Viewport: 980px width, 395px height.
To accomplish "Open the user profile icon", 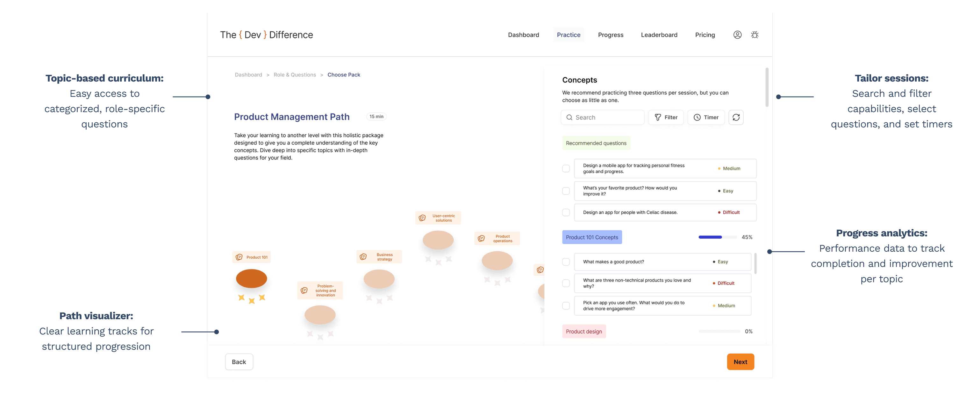I will pyautogui.click(x=737, y=35).
